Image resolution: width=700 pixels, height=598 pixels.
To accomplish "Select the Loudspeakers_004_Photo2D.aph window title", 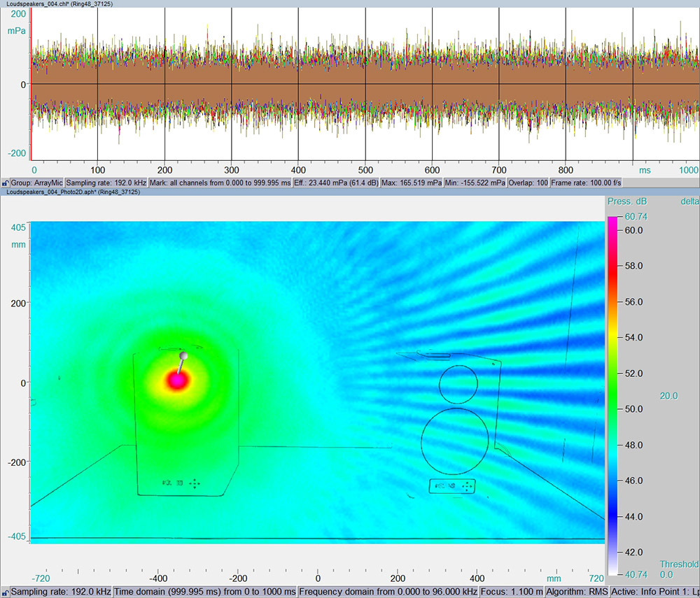I will tap(73, 192).
